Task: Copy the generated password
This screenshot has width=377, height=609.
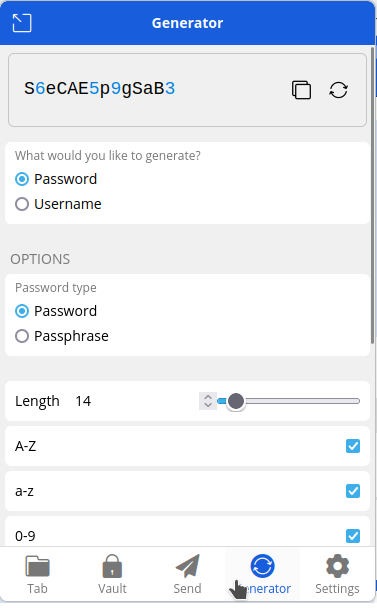Action: pyautogui.click(x=301, y=90)
